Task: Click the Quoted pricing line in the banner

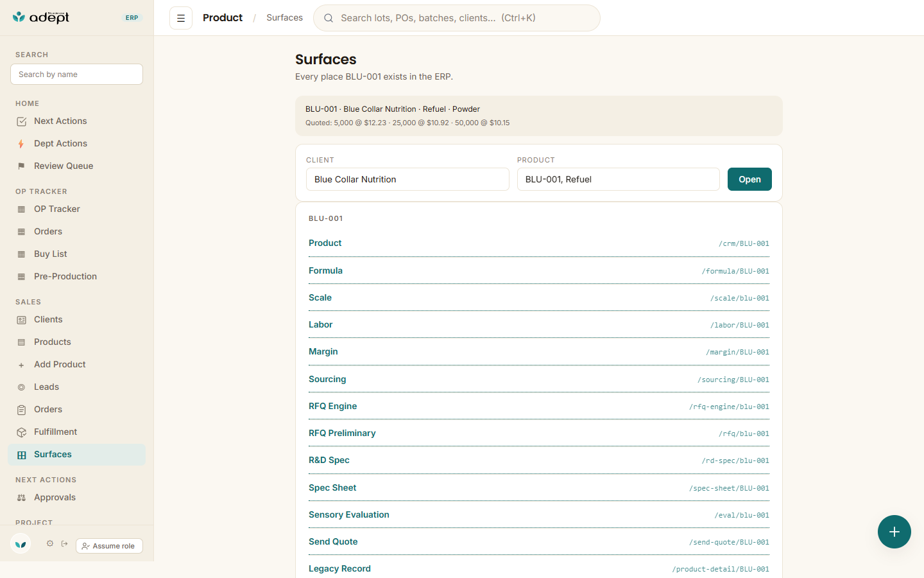Action: coord(407,123)
